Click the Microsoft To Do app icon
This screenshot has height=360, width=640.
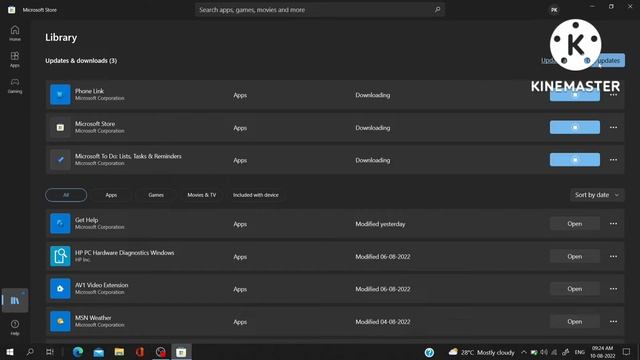coord(60,160)
